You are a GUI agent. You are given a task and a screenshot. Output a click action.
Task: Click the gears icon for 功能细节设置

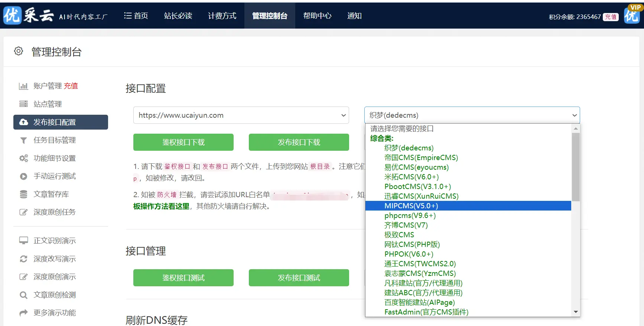[23, 158]
